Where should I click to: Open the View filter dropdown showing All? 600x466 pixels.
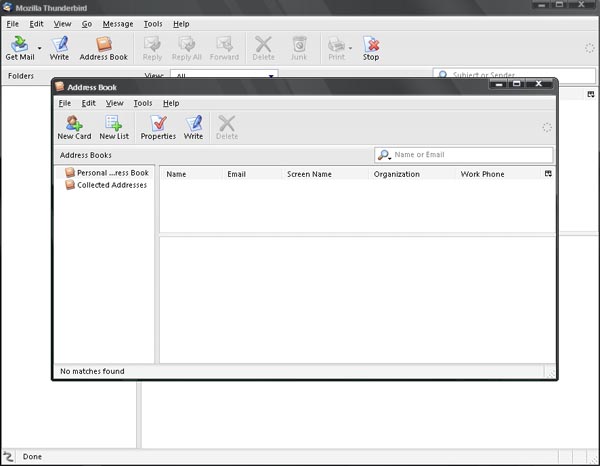pyautogui.click(x=224, y=74)
